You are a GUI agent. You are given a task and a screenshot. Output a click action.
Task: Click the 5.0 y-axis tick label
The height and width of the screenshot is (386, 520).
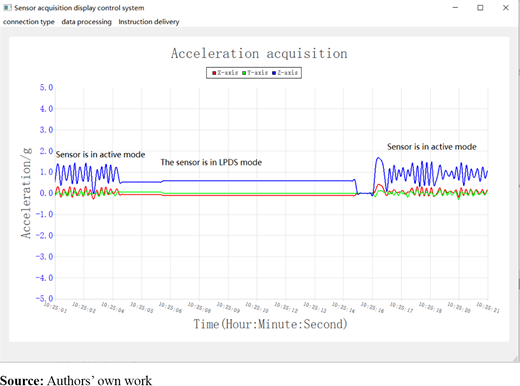46,87
